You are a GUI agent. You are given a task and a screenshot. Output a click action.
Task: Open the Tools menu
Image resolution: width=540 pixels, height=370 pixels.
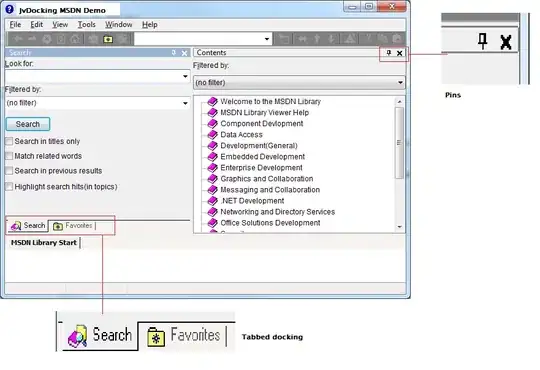(86, 24)
